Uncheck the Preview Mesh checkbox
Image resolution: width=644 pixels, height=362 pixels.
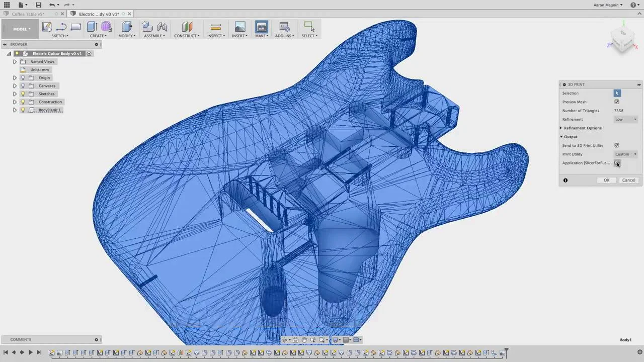pos(617,102)
